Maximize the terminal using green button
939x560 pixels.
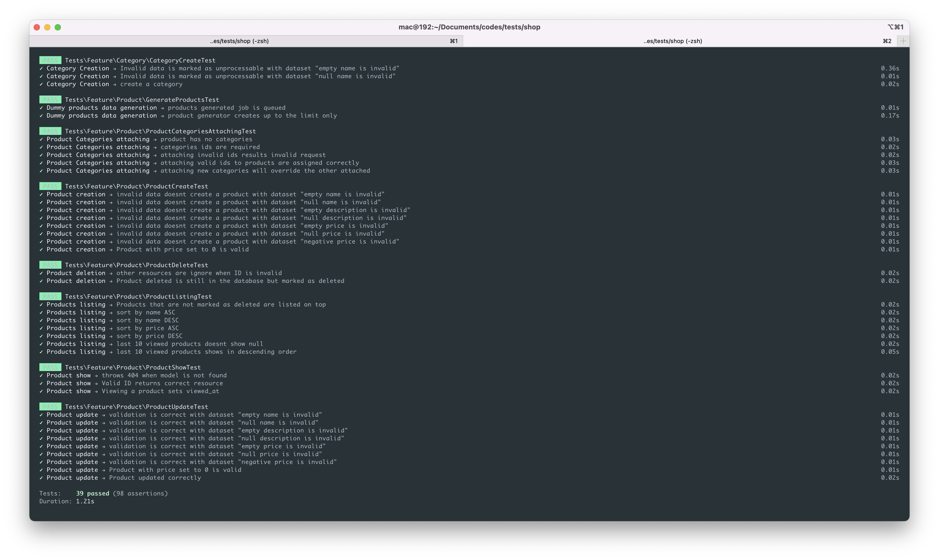(58, 27)
